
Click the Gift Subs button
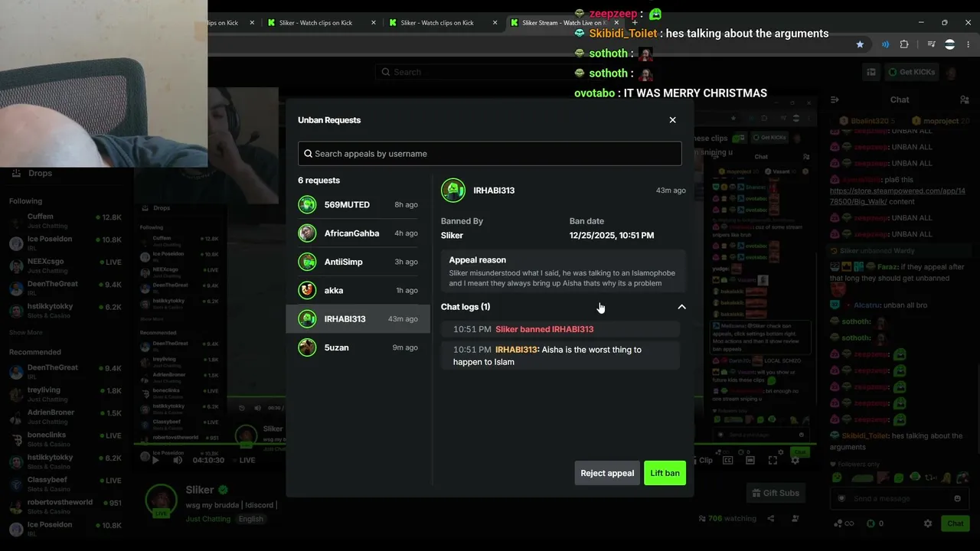click(776, 494)
